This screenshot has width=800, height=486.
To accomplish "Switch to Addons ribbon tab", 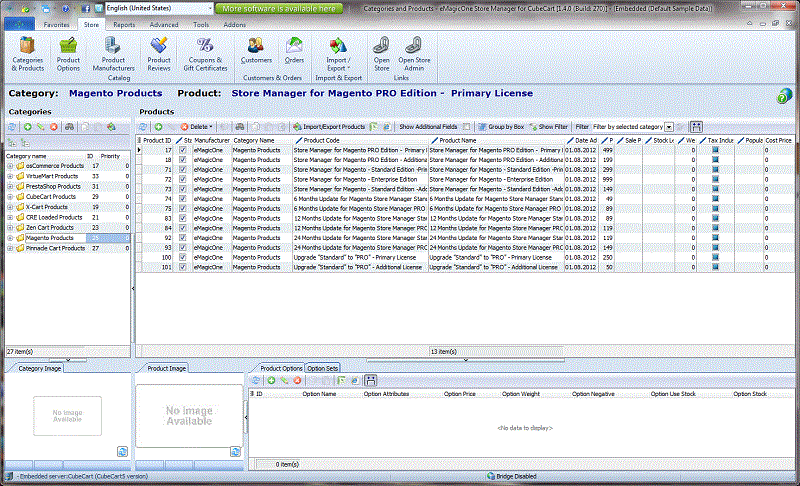I will pos(234,24).
